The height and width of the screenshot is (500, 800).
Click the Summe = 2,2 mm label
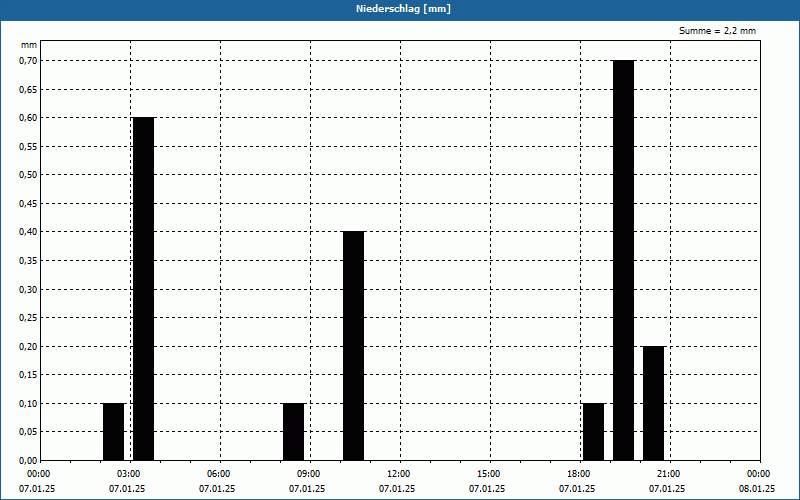[717, 31]
